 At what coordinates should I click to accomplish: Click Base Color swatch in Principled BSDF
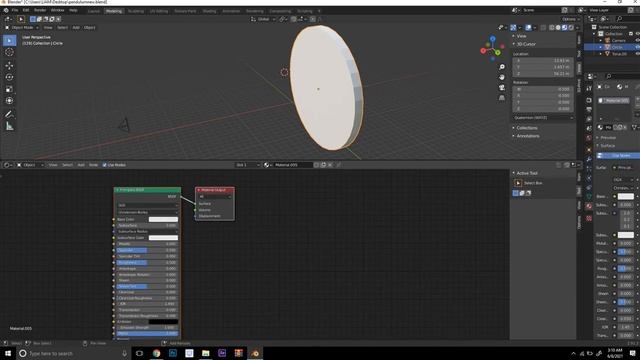pyautogui.click(x=163, y=219)
